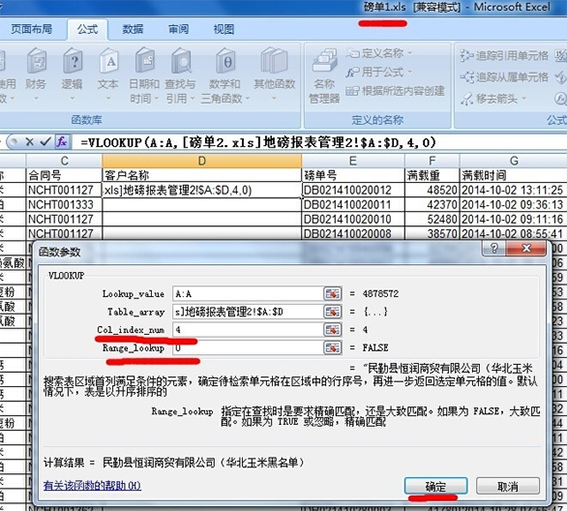Click the fx insert function icon
The image size is (567, 511).
pyautogui.click(x=62, y=142)
